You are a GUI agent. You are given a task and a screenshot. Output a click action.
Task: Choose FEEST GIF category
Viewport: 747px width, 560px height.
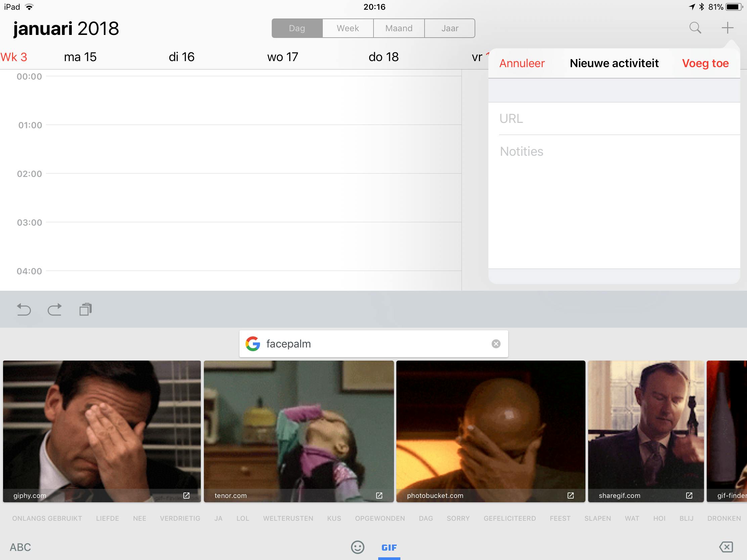560,518
